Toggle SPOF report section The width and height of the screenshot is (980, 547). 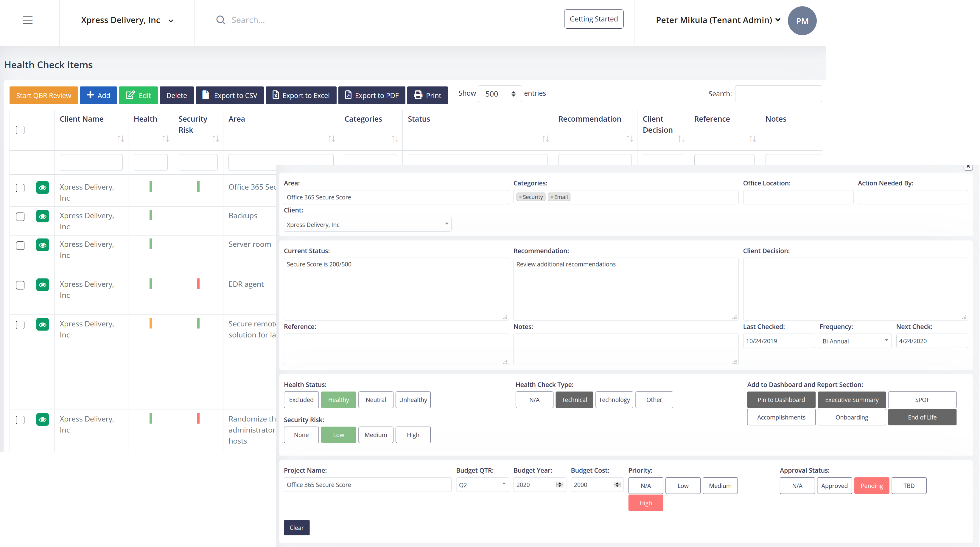pos(922,400)
